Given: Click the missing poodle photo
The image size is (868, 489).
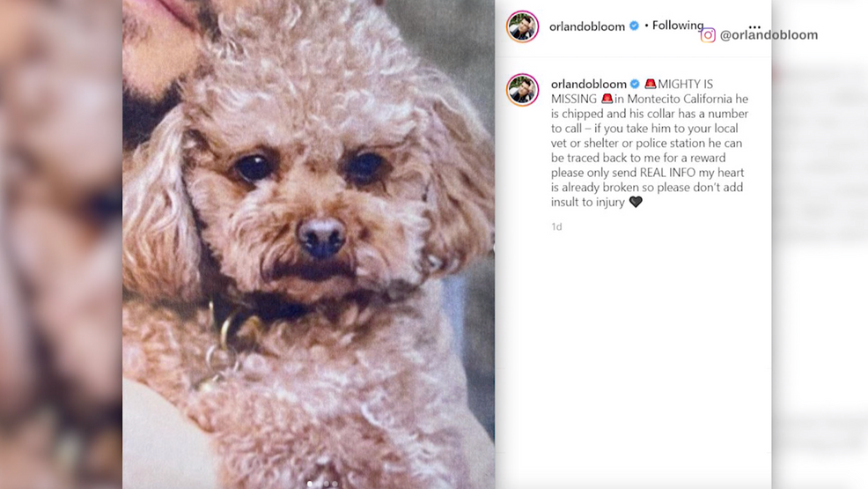Looking at the screenshot, I should [x=308, y=244].
